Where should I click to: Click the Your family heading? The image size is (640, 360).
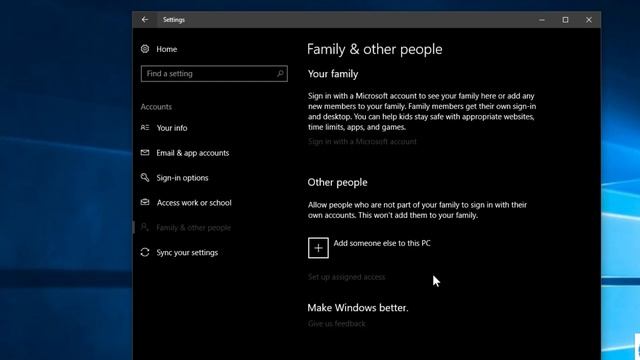point(333,74)
